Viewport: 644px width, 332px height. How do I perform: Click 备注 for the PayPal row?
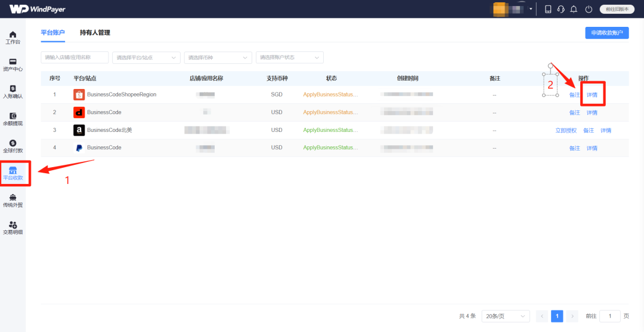tap(575, 148)
